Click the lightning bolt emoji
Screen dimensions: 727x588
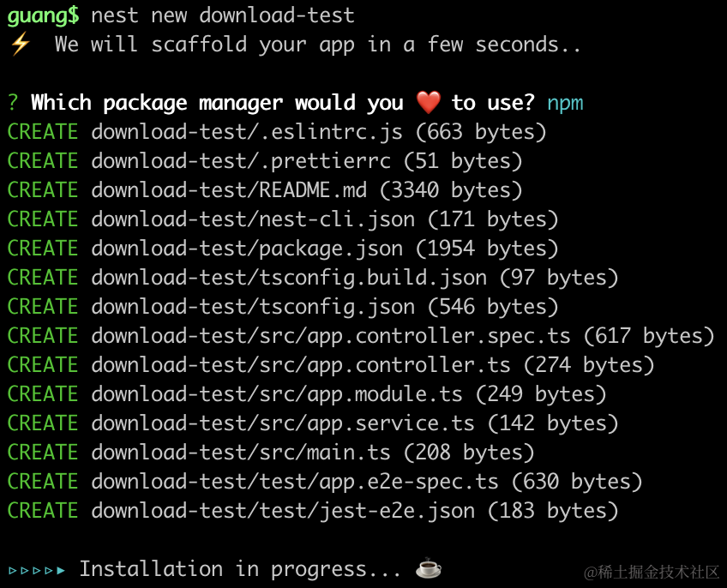click(19, 45)
